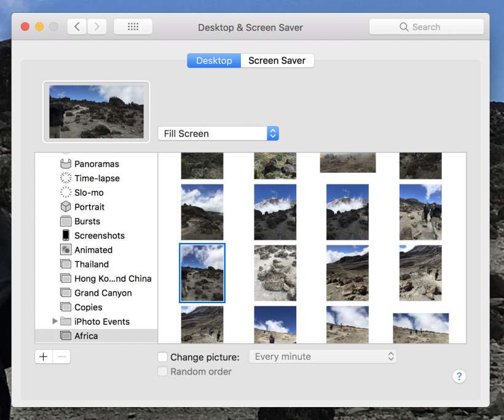
Task: Select hiker in purple jacket thumbnail
Action: (x=275, y=325)
